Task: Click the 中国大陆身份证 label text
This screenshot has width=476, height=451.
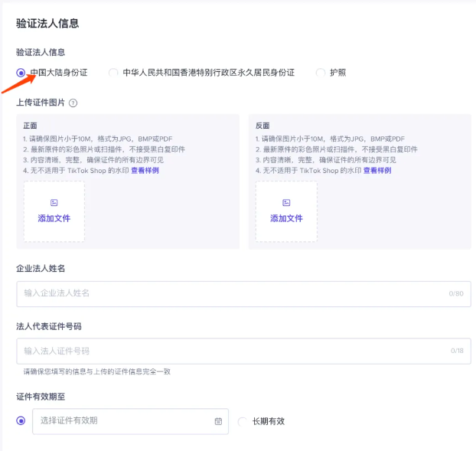Action: click(x=59, y=73)
